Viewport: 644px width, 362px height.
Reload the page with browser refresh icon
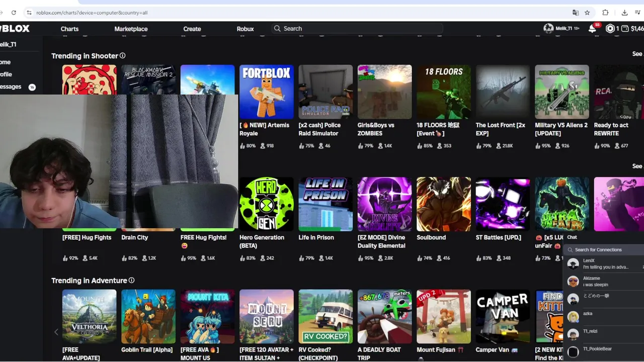(14, 13)
